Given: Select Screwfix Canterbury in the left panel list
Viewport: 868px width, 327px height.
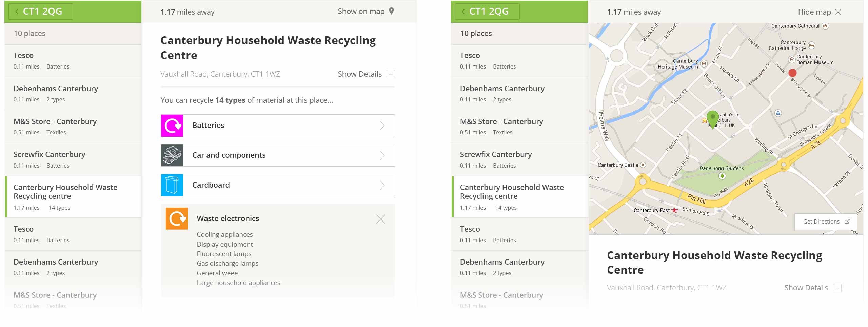Looking at the screenshot, I should pyautogui.click(x=73, y=159).
